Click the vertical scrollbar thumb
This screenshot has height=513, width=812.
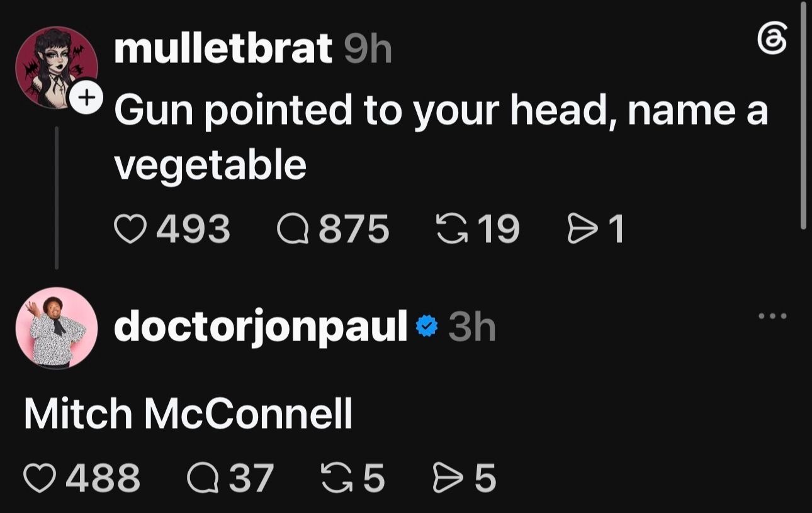[x=803, y=115]
